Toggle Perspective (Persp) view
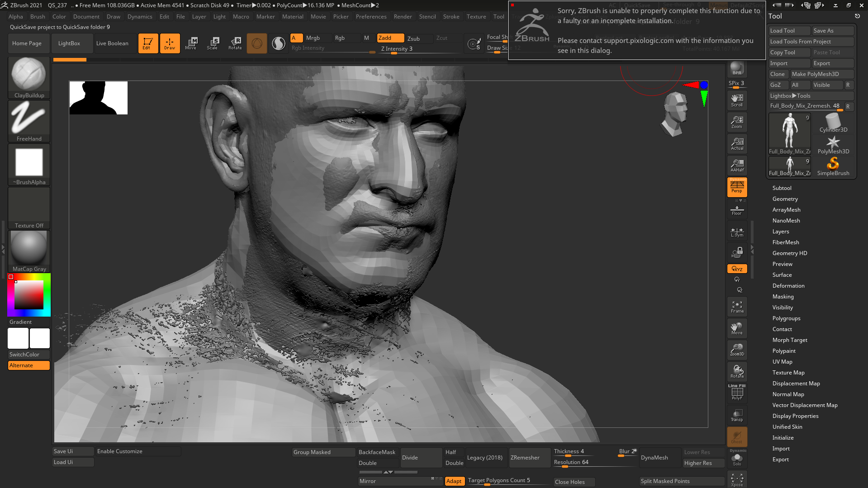This screenshot has height=488, width=868. point(737,187)
